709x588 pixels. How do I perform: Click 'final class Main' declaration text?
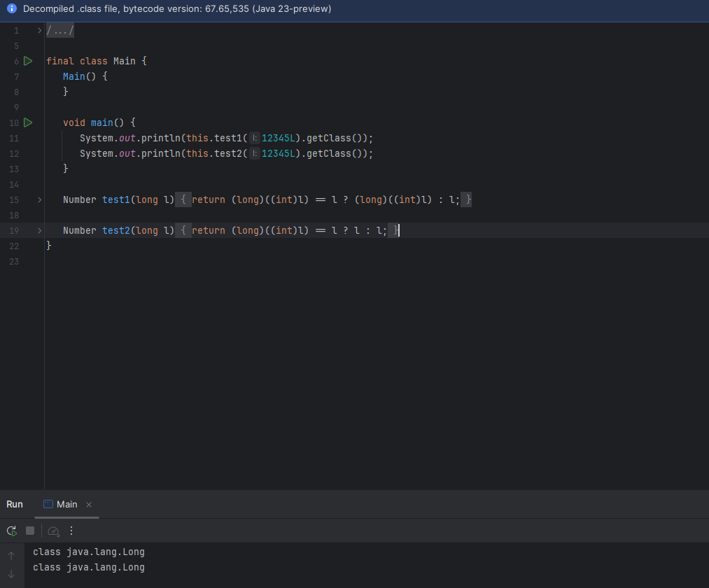(91, 61)
